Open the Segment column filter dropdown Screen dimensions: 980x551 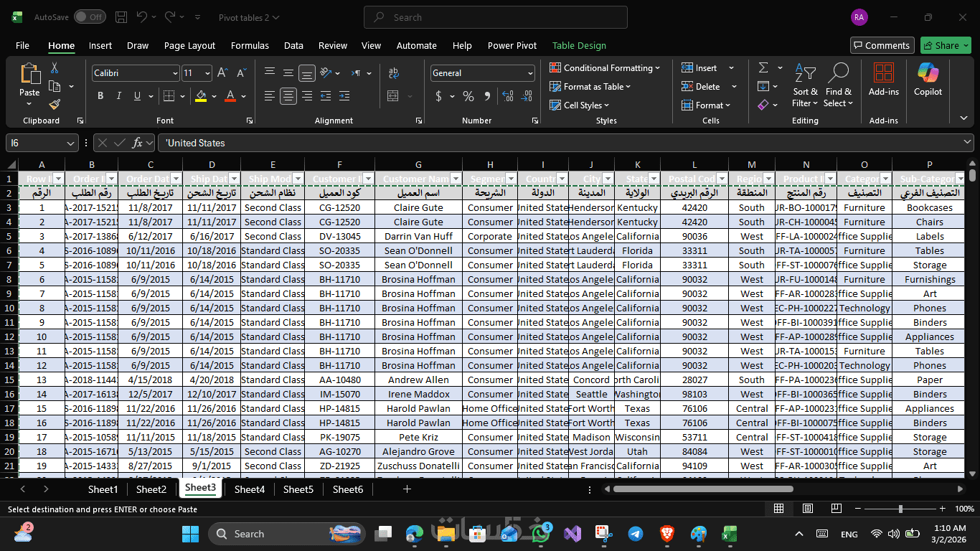point(510,179)
